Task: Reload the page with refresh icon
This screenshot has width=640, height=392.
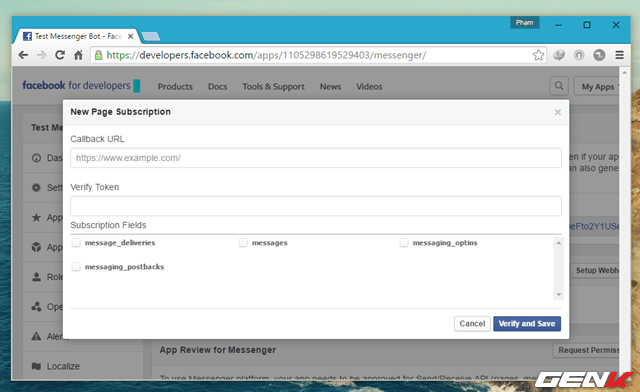Action: (60, 55)
